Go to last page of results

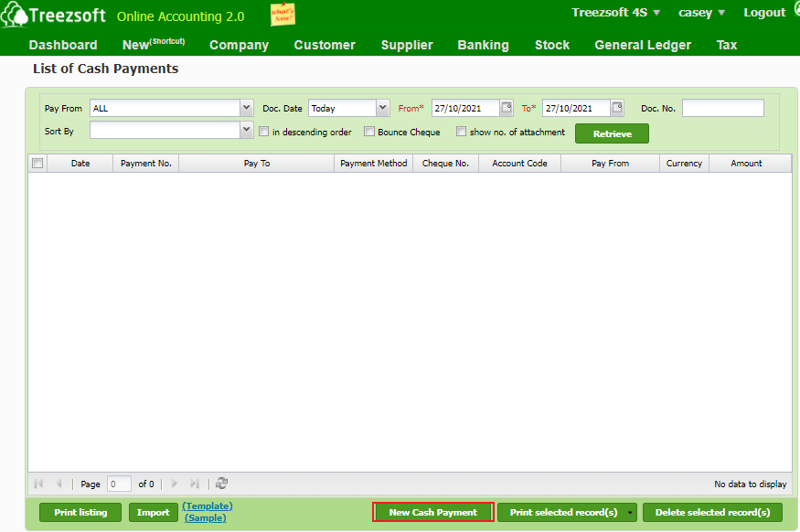195,484
